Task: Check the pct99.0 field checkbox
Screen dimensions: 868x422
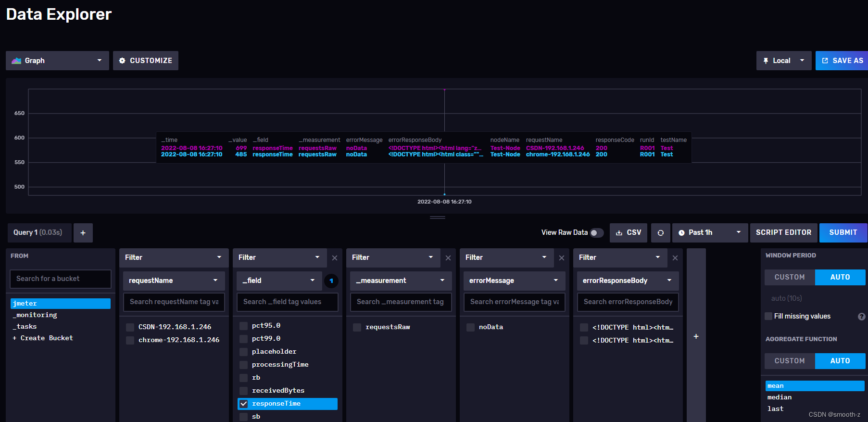Action: [x=243, y=339]
